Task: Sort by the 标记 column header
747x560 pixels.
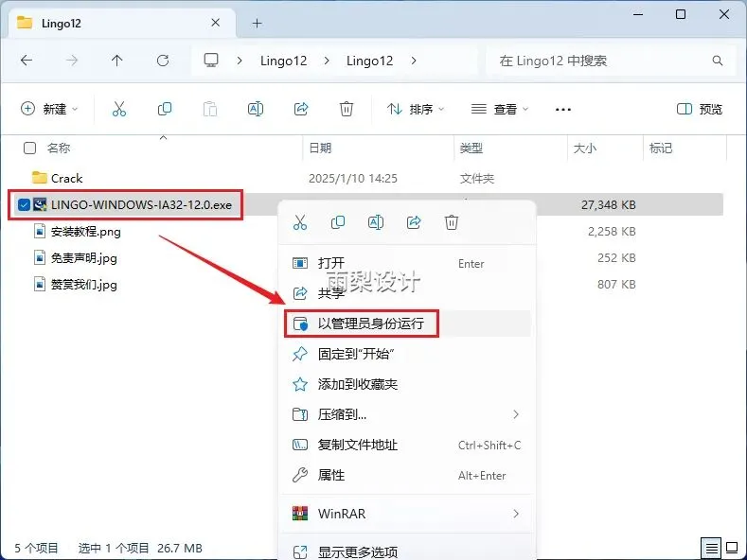Action: click(661, 149)
